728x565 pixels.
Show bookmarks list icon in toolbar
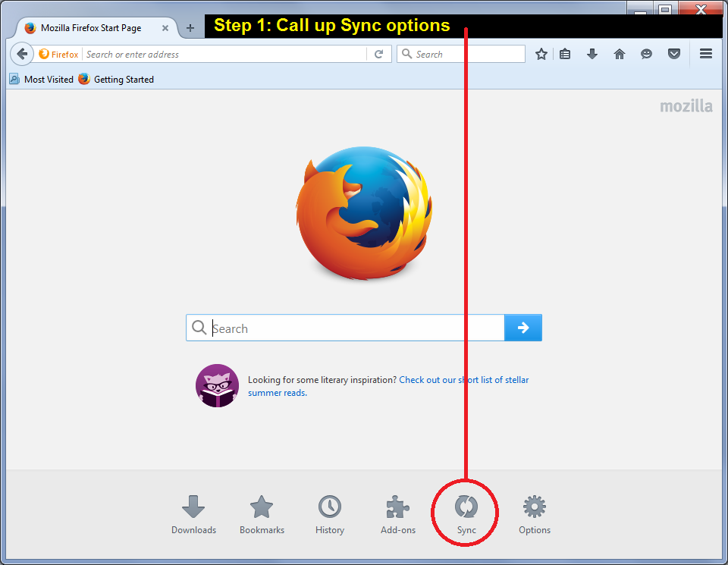click(x=564, y=55)
